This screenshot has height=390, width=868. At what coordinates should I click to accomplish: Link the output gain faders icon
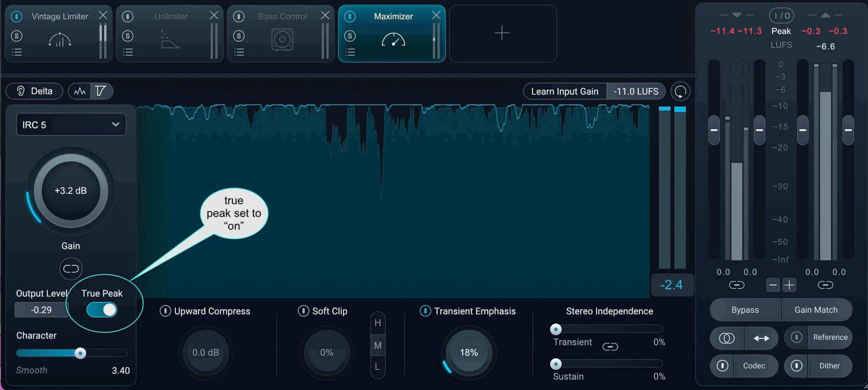[x=825, y=285]
